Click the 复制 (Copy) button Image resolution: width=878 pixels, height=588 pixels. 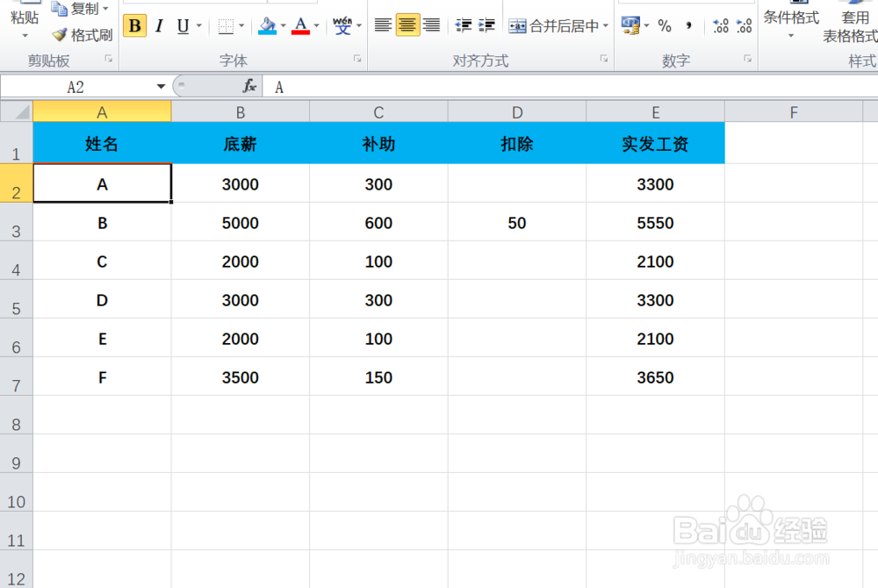tap(79, 9)
